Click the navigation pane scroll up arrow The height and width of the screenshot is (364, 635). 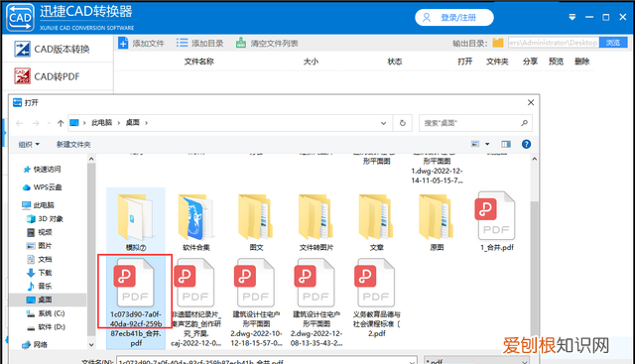(91, 159)
